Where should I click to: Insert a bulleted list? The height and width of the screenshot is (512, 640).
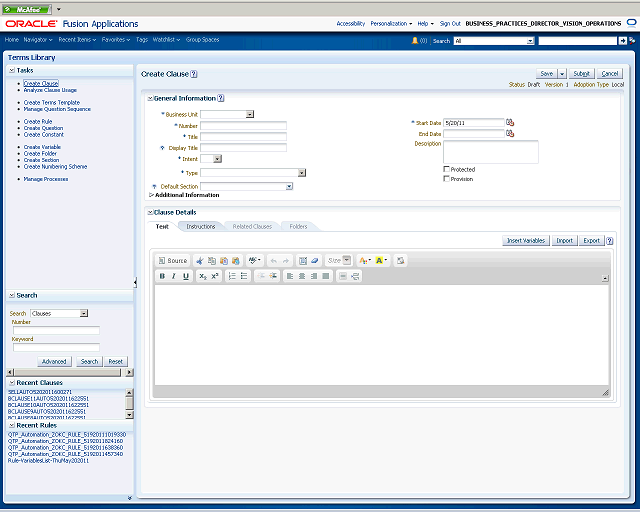click(x=244, y=276)
